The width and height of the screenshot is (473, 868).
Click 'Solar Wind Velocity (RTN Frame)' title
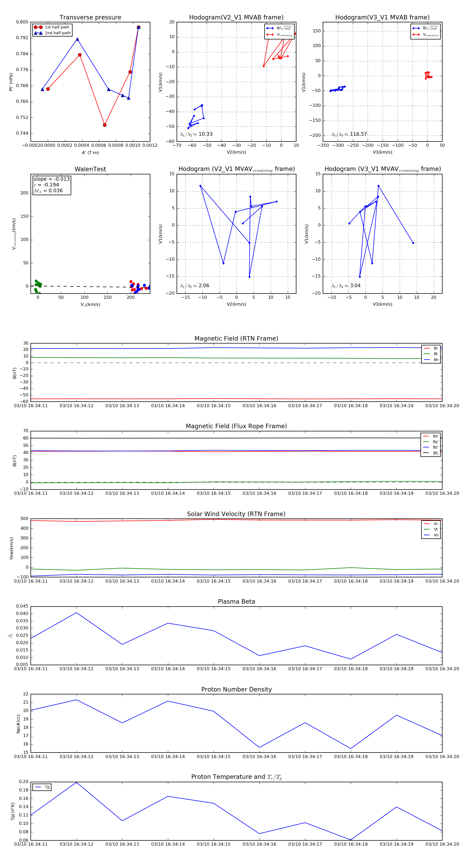point(236,514)
